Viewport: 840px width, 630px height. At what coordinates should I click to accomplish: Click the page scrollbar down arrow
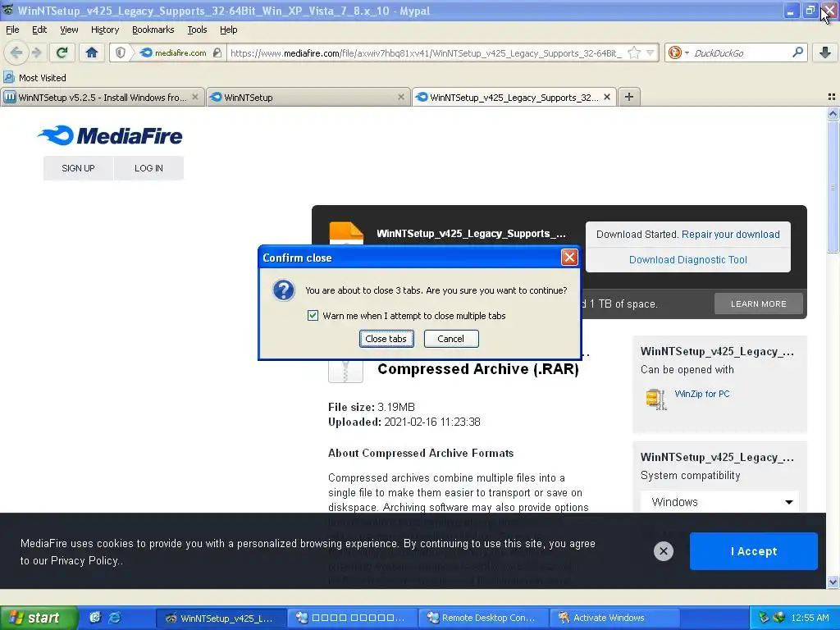(833, 582)
